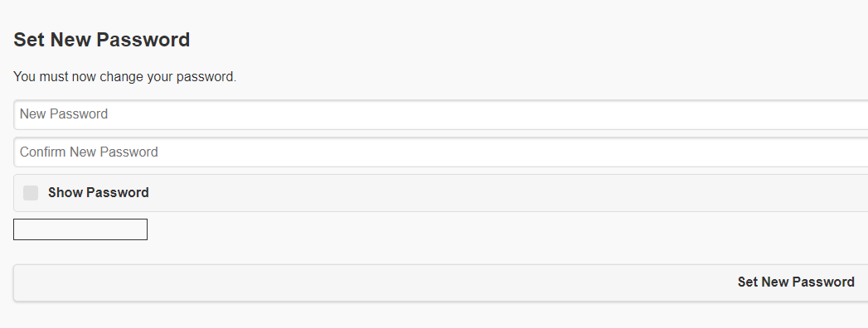Click the Show Password label text
The image size is (868, 328).
click(99, 193)
